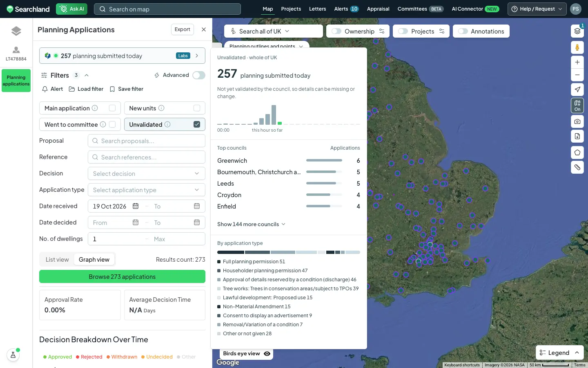Open the Letters nav tab
This screenshot has width=588, height=368.
pos(318,9)
